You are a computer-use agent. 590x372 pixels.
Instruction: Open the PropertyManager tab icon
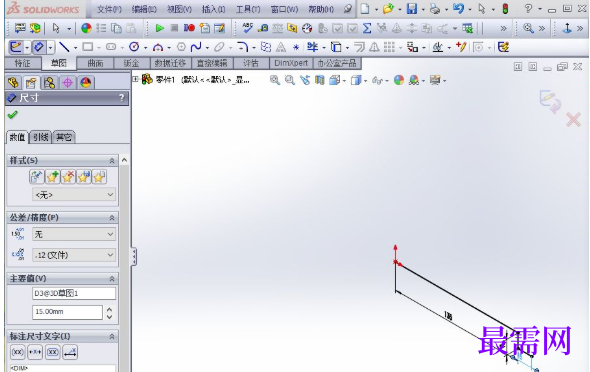point(31,82)
